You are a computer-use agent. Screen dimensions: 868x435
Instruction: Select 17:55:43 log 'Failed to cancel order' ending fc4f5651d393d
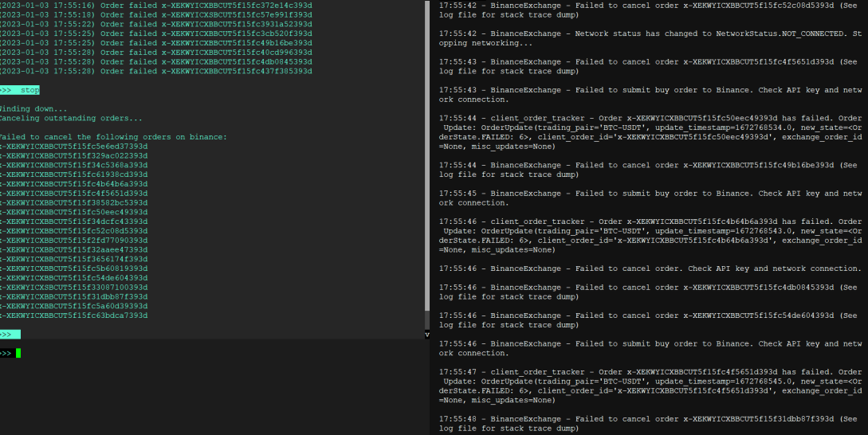click(648, 66)
